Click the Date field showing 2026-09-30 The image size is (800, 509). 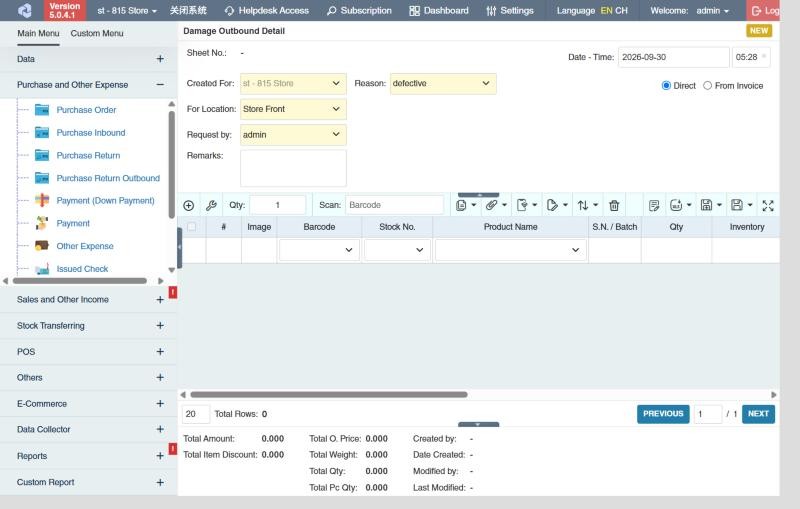(x=673, y=57)
